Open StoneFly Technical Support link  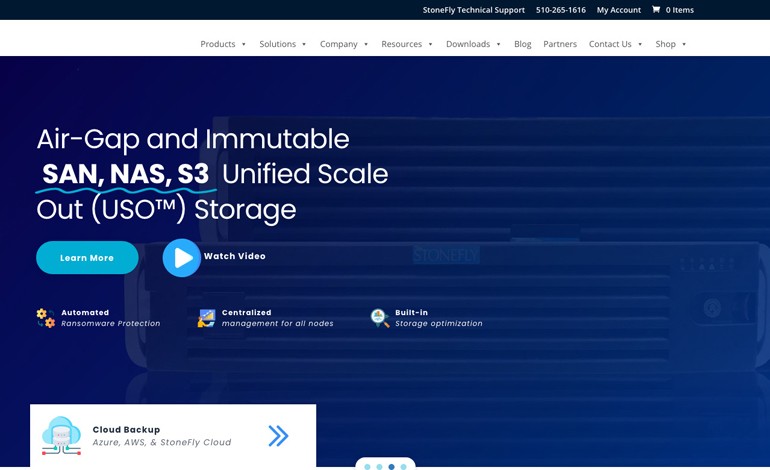click(x=473, y=10)
